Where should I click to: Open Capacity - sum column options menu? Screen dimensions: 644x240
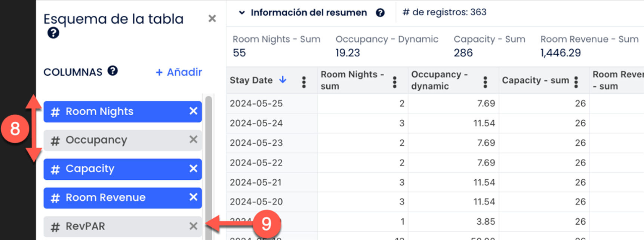coord(576,82)
